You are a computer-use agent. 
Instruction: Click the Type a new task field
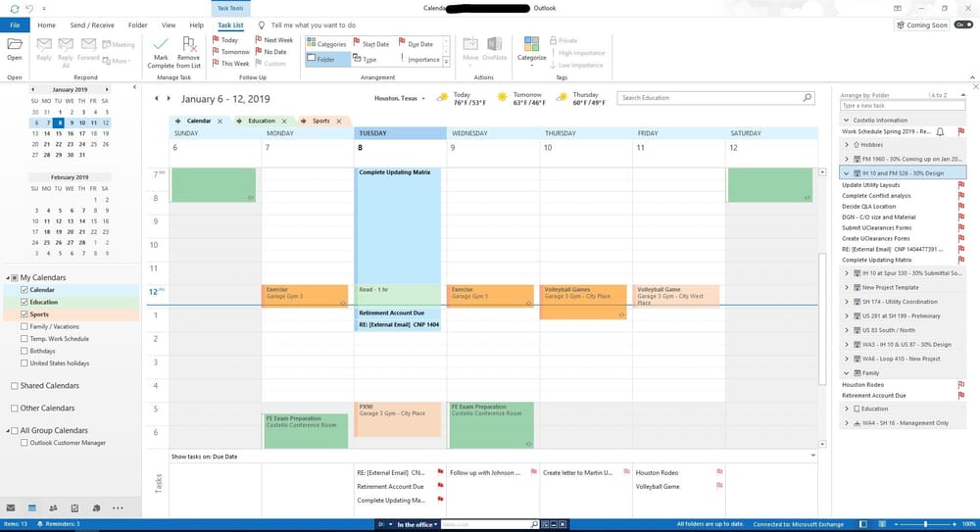click(902, 106)
